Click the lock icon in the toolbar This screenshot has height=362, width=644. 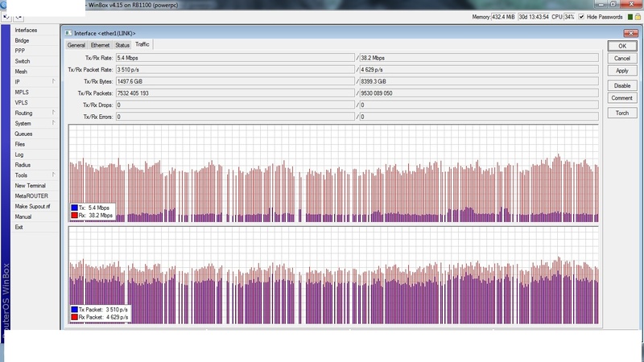tap(638, 17)
